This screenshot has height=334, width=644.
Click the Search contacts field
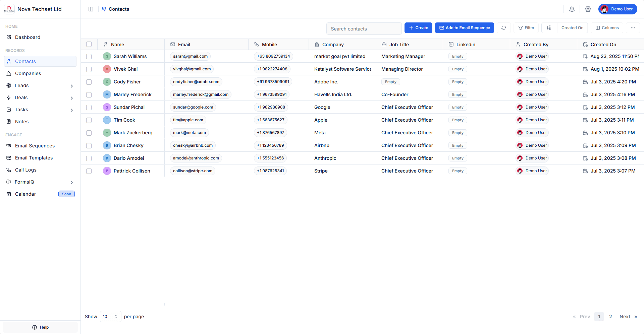364,29
